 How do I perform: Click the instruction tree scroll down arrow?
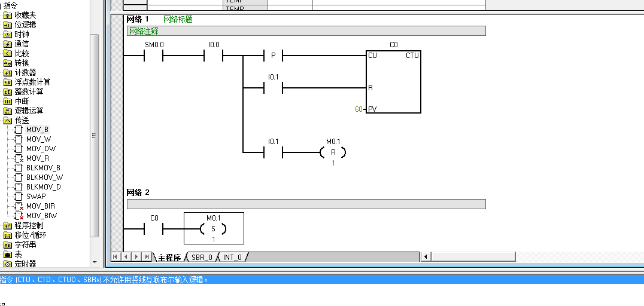coord(94,262)
